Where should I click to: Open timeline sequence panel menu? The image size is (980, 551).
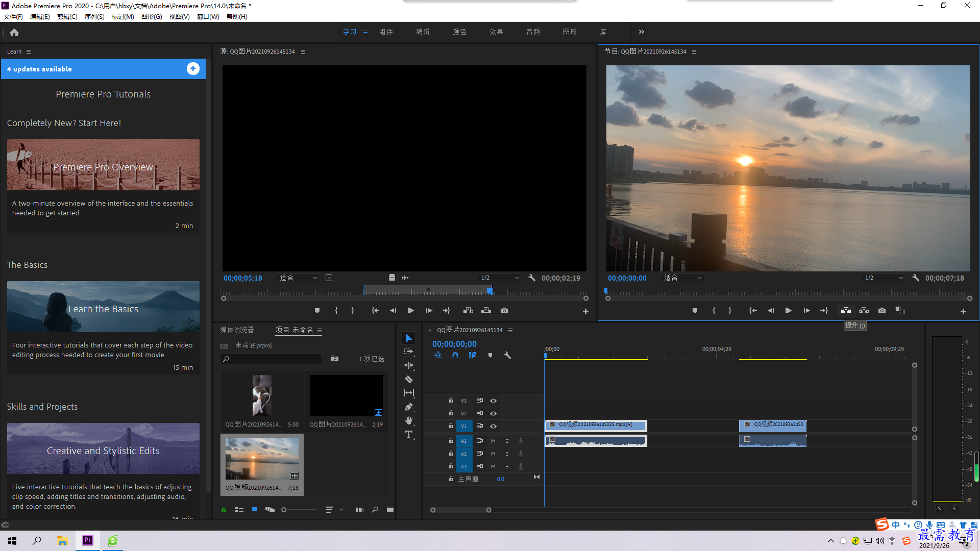[510, 330]
